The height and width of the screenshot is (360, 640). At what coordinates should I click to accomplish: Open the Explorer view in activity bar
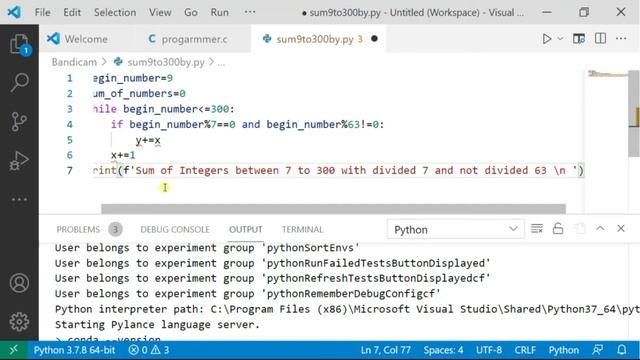[x=19, y=44]
